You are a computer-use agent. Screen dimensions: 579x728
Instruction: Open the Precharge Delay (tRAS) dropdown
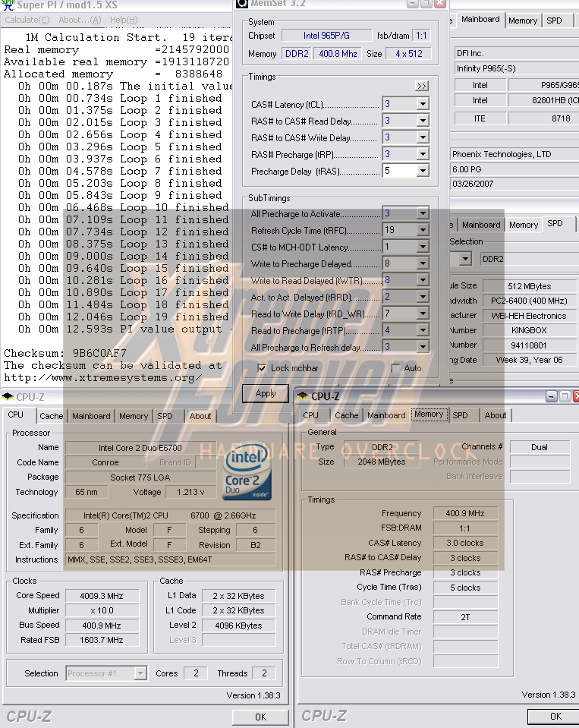(423, 171)
